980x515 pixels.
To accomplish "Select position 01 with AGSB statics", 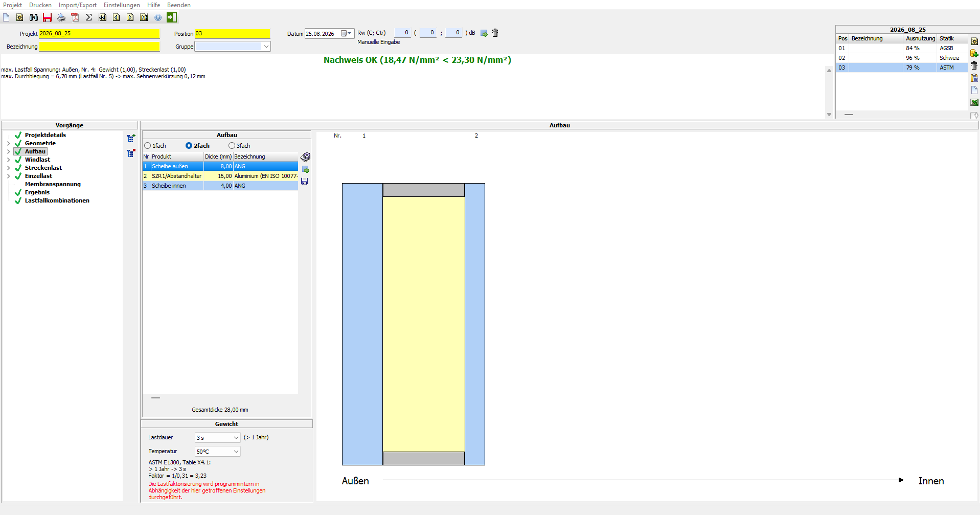I will coord(902,48).
